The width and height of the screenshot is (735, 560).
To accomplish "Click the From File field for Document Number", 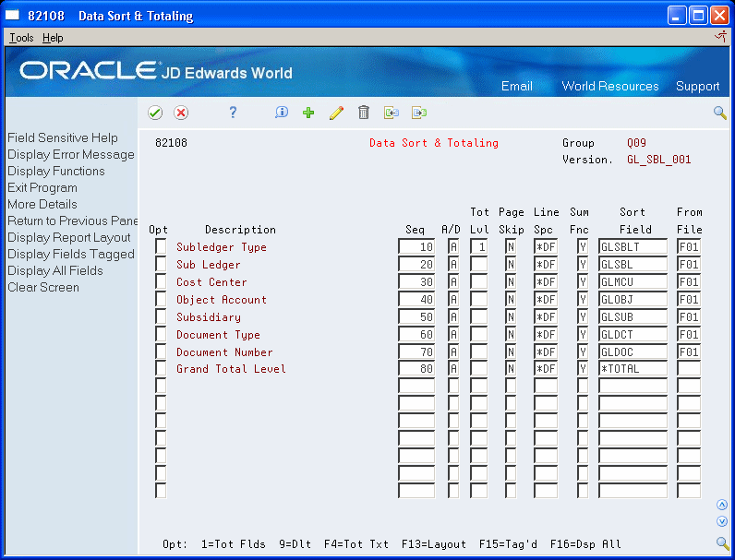I will [689, 351].
